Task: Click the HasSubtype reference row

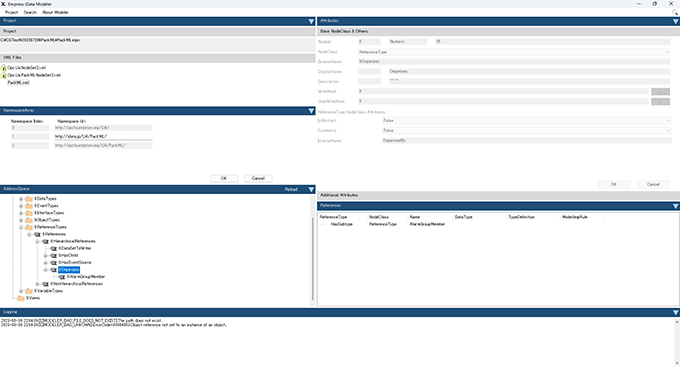Action: point(342,224)
